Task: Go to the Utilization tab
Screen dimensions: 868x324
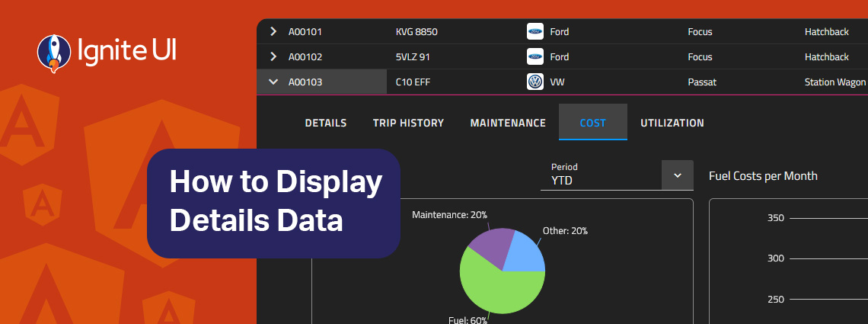Action: [672, 123]
